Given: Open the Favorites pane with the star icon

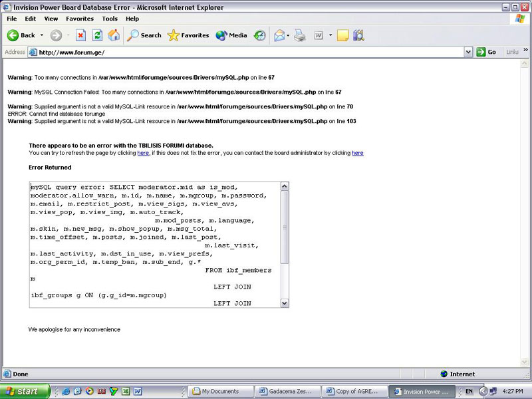Looking at the screenshot, I should pyautogui.click(x=188, y=35).
